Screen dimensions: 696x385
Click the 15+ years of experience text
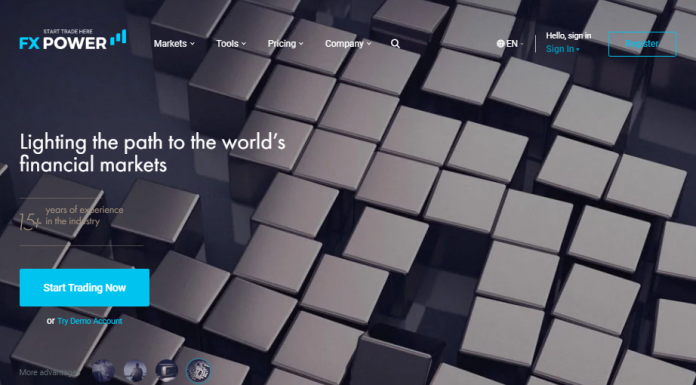71,218
